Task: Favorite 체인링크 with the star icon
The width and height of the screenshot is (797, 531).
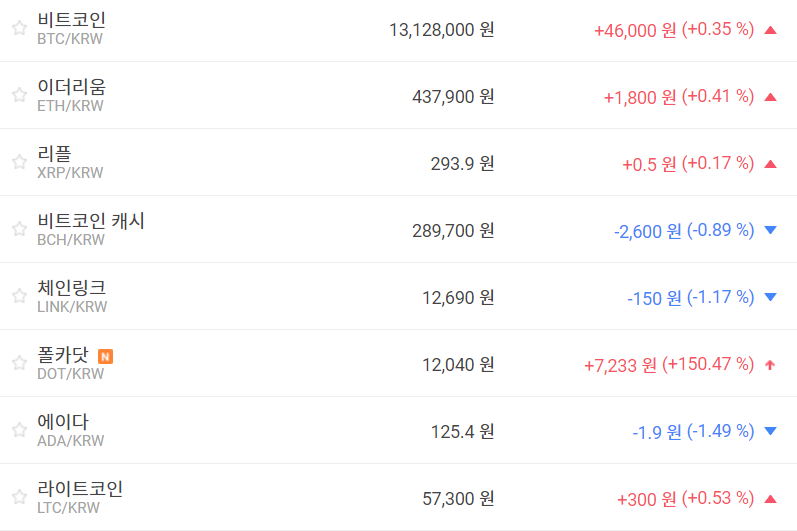Action: tap(19, 296)
